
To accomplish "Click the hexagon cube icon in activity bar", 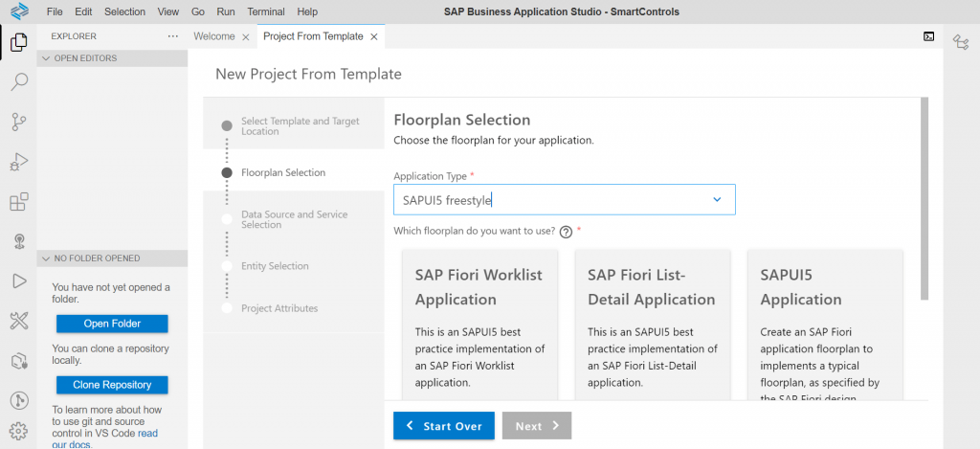I will point(19,361).
